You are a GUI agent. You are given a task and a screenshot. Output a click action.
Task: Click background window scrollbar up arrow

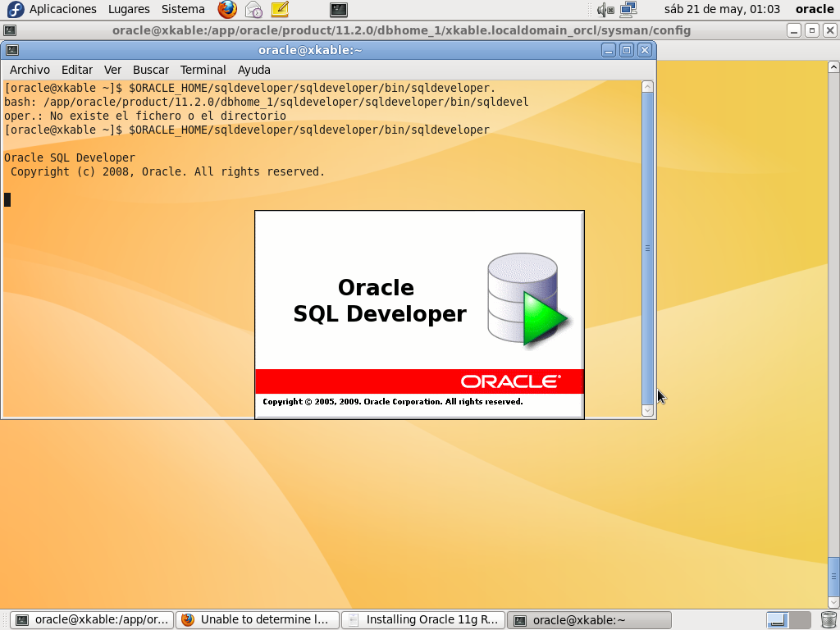[x=833, y=67]
